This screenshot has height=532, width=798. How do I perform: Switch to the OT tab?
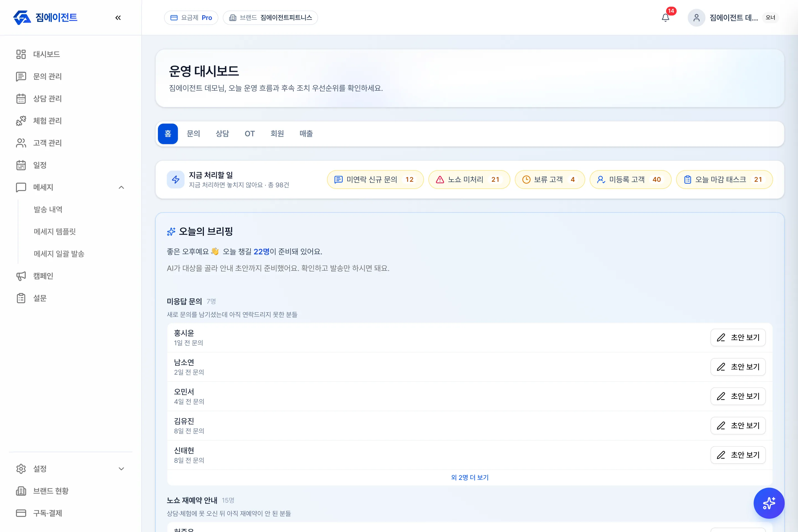[250, 134]
